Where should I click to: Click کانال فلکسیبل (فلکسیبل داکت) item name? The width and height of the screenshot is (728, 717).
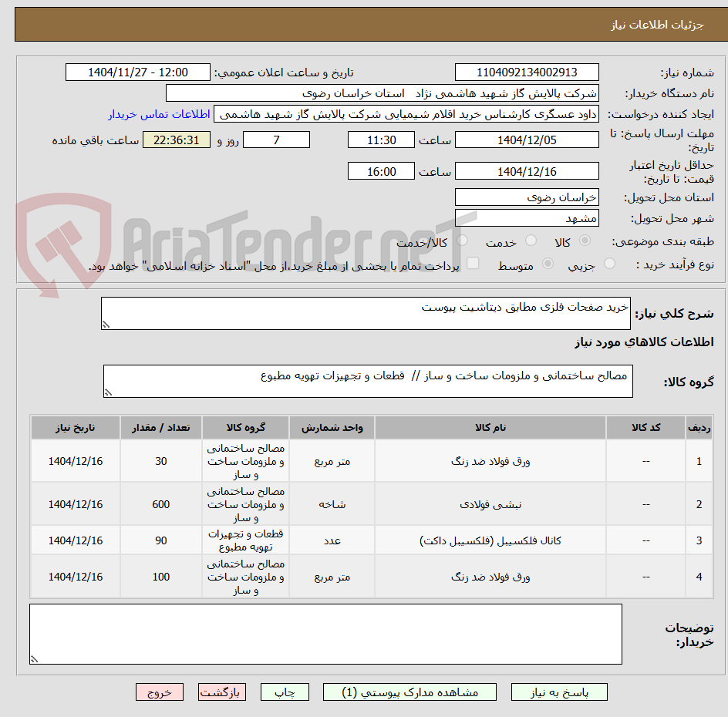490,540
